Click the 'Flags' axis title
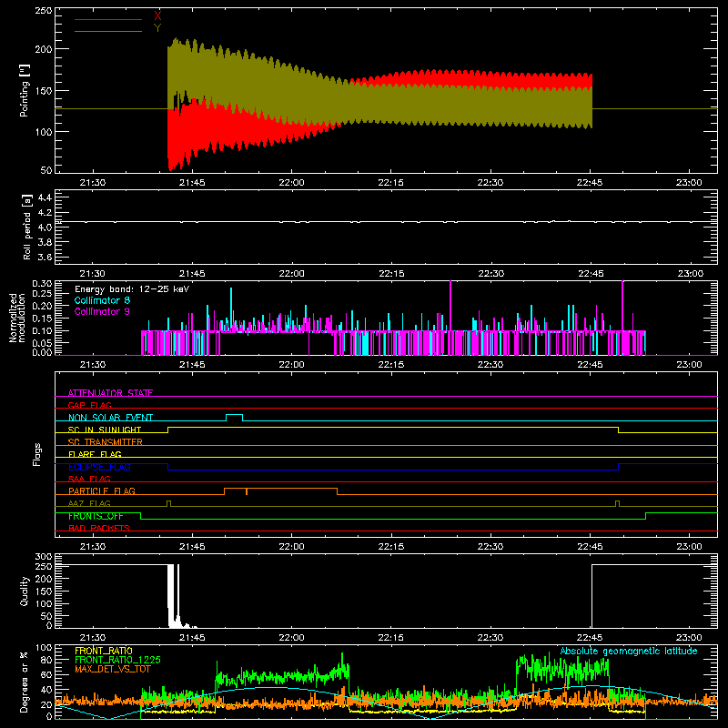Image resolution: width=728 pixels, height=728 pixels. pyautogui.click(x=36, y=454)
